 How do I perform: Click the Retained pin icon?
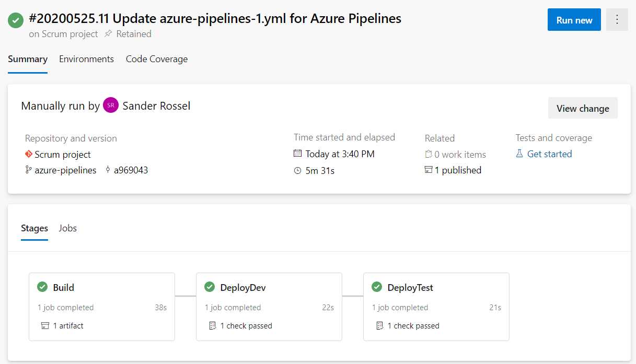coord(109,34)
